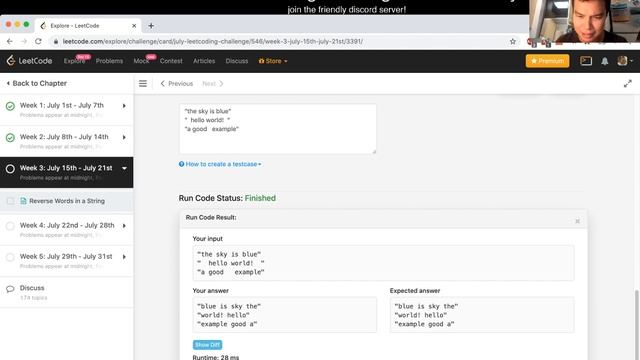The image size is (640, 360).
Task: Toggle the Reverse Words in a String checkbox
Action: 10,201
